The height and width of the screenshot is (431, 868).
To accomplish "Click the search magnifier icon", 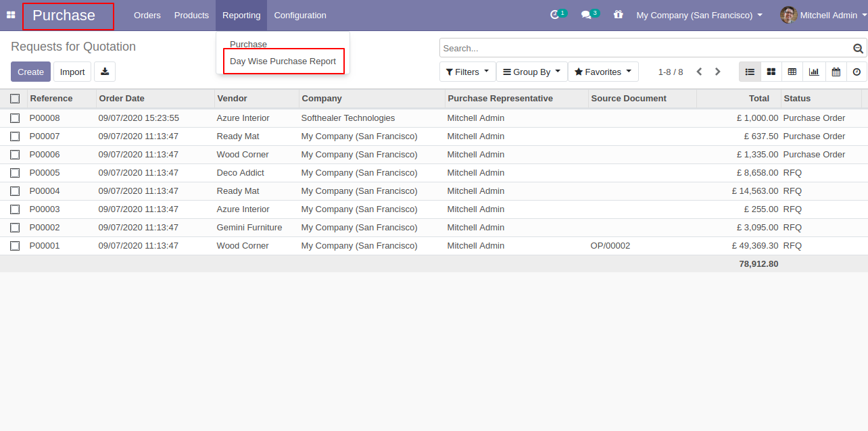I will click(x=859, y=48).
